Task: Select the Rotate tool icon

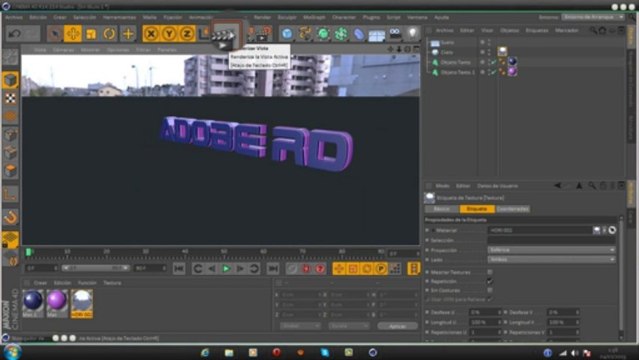Action: (x=109, y=33)
